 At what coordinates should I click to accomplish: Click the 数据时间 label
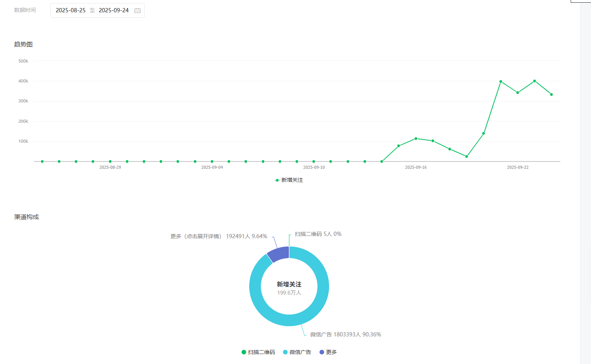click(25, 10)
